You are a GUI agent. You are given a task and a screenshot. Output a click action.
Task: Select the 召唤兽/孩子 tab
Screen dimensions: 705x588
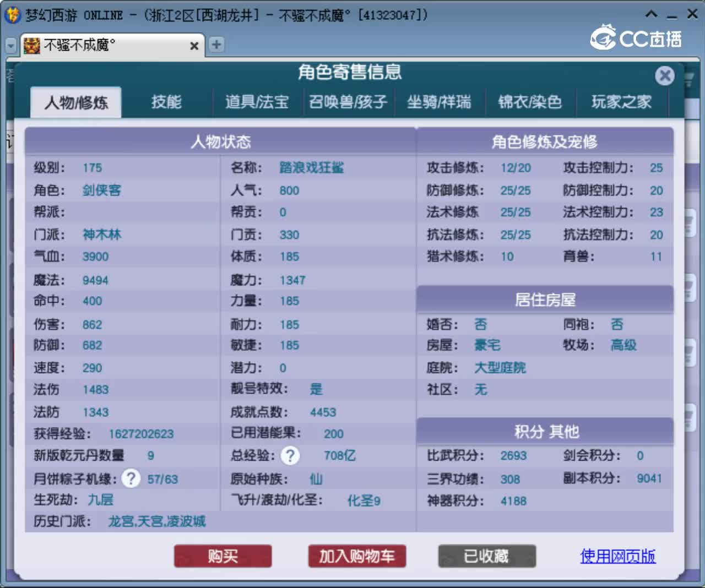tap(348, 102)
